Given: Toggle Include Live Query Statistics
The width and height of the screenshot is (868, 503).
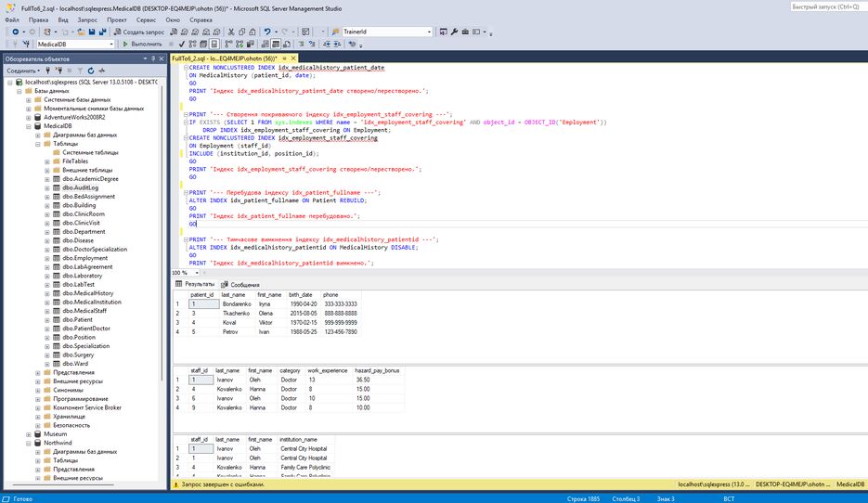Looking at the screenshot, I should tap(240, 44).
